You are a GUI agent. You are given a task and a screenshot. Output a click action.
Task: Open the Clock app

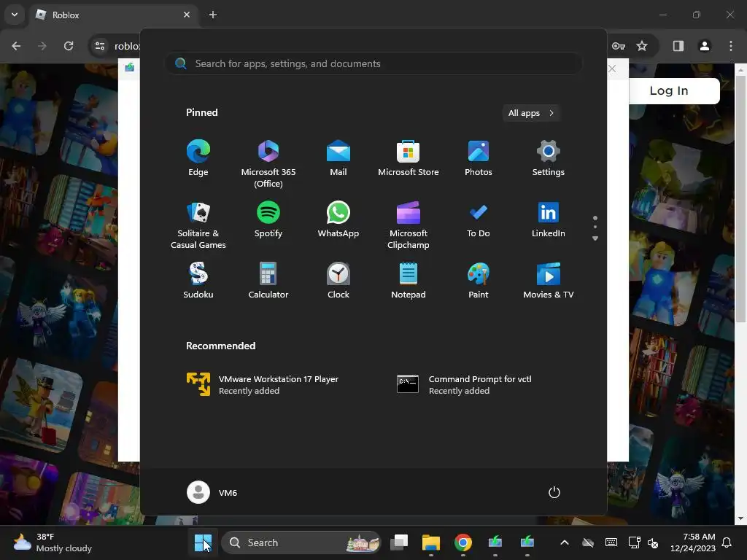(338, 281)
